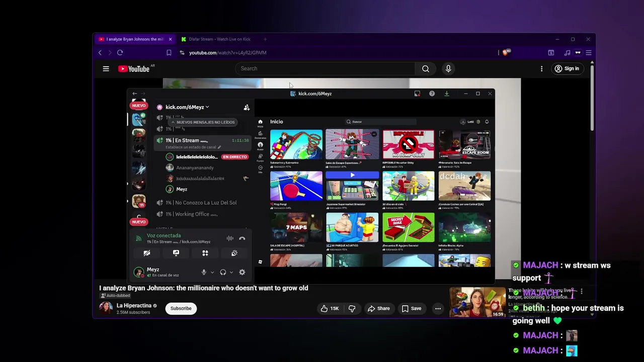Expand Discord headphones output options chevron
The height and width of the screenshot is (362, 644).
click(231, 272)
